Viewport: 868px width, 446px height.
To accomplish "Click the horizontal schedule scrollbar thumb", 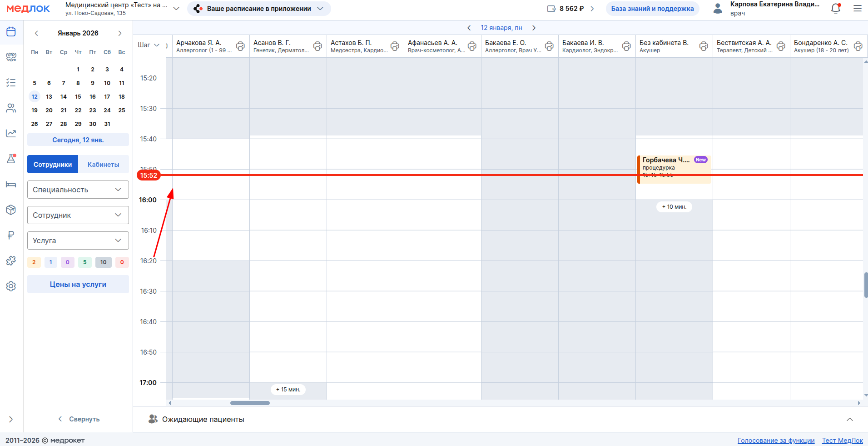I will [250, 403].
